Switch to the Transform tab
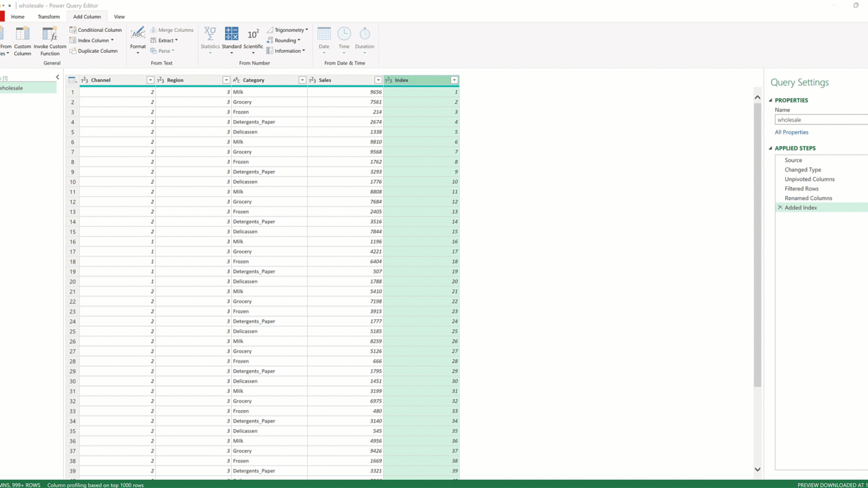Viewport: 868px width, 488px height. point(49,17)
